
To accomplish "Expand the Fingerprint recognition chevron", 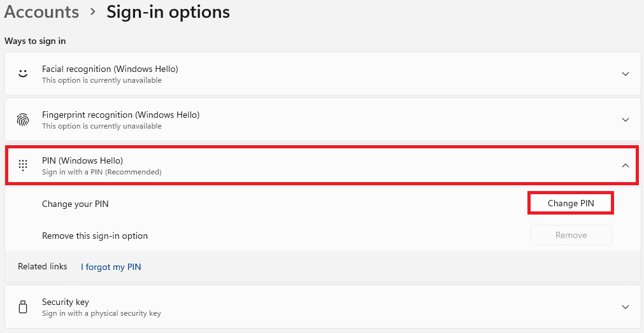I will (626, 120).
